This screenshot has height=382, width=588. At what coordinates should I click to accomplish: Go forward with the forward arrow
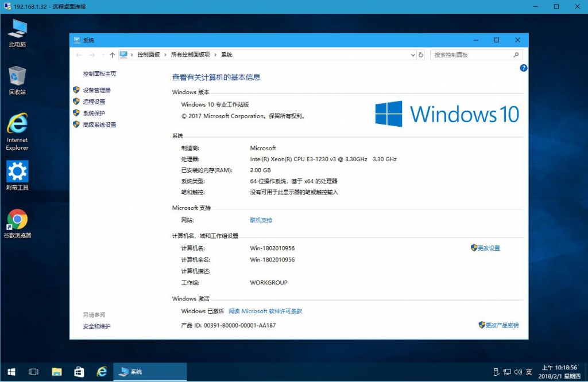coord(92,55)
